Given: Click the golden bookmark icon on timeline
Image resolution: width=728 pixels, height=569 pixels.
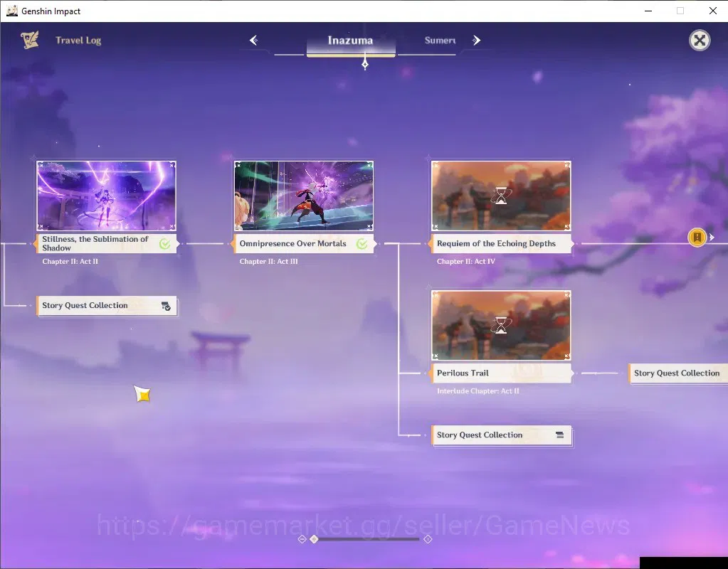Looking at the screenshot, I should coord(697,237).
